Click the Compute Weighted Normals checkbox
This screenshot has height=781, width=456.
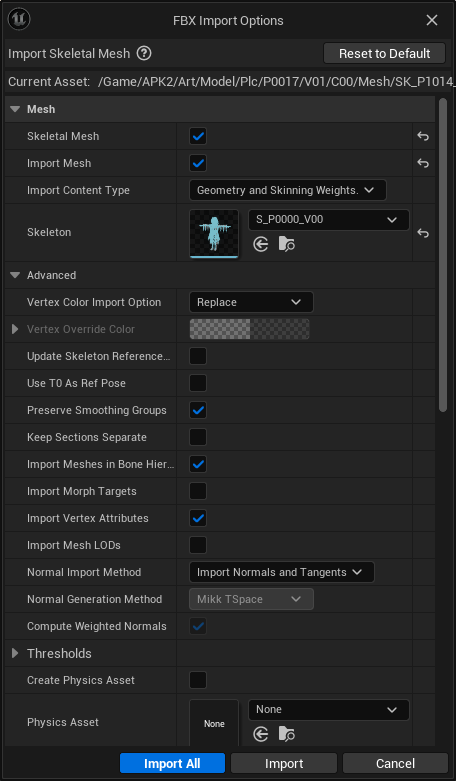pyautogui.click(x=198, y=627)
